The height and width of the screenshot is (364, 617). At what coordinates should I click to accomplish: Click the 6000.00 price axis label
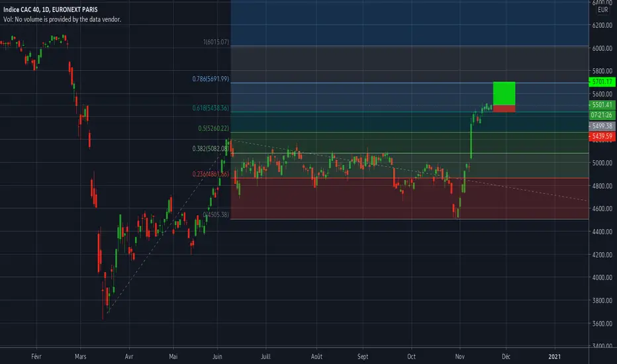(x=602, y=48)
